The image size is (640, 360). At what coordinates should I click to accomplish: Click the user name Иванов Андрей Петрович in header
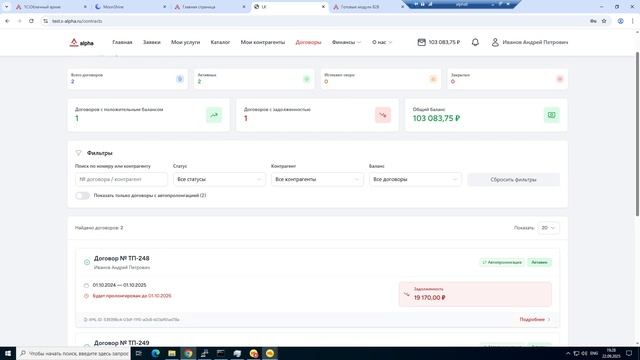click(x=535, y=42)
